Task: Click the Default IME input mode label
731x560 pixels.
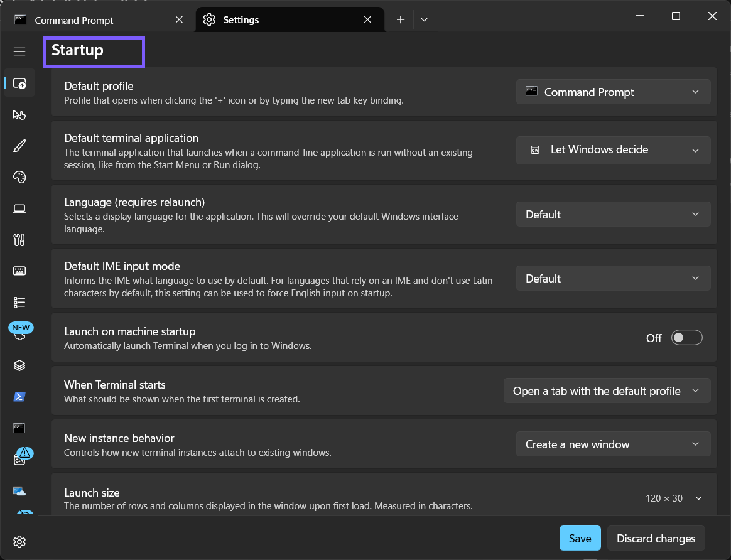Action: [122, 266]
